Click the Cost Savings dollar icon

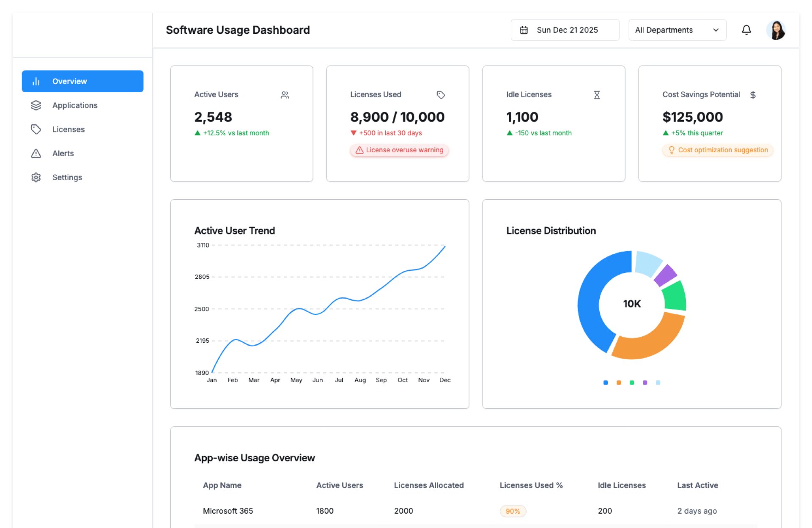click(753, 95)
